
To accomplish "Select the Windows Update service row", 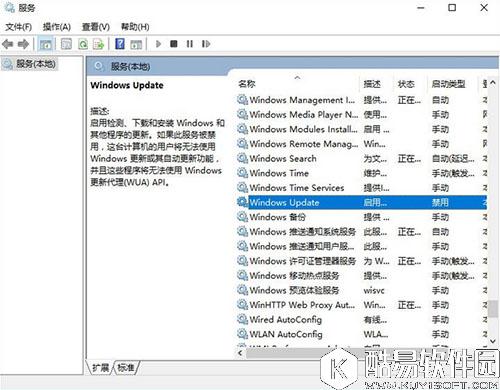I will (x=362, y=202).
